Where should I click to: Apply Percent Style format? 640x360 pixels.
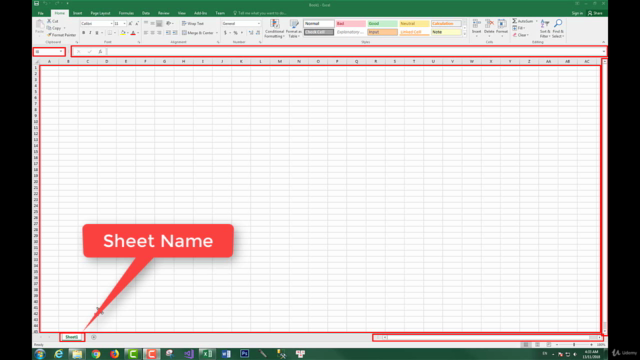point(236,33)
